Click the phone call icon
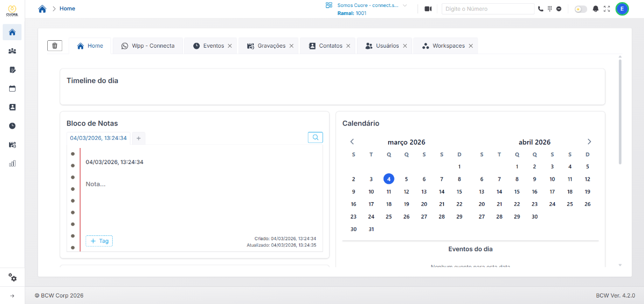The width and height of the screenshot is (644, 304). click(540, 9)
